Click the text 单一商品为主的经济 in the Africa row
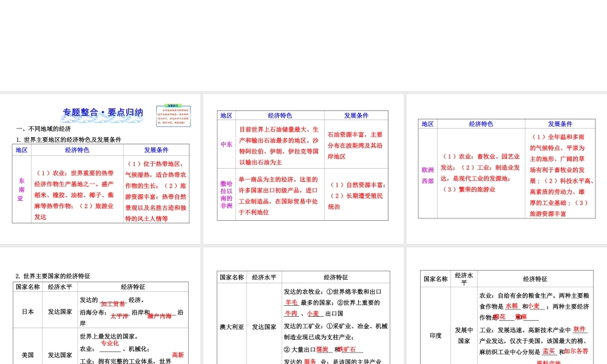Screen dimensions: 607x364 266,180
